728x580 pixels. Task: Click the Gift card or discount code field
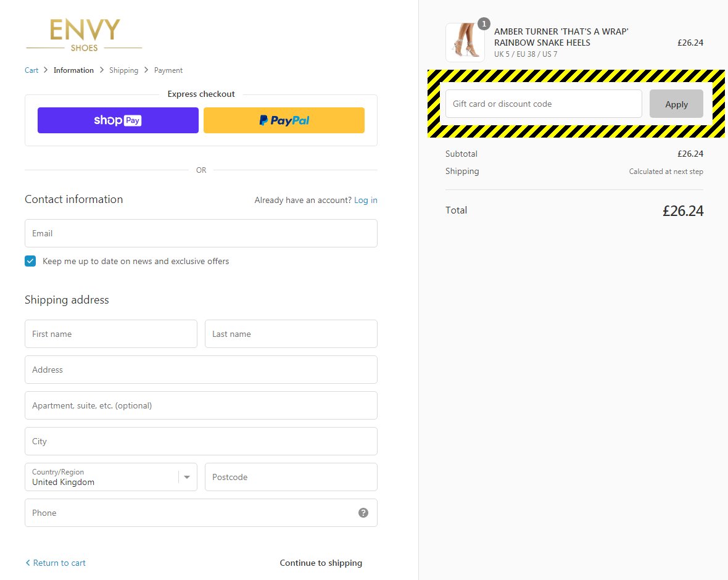click(x=544, y=104)
